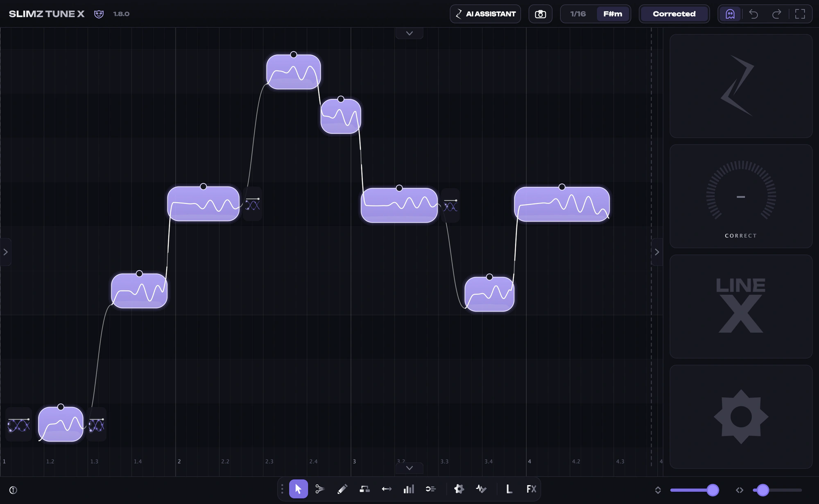Click the camera snapshot icon
Screen dimensions: 819x504
(541, 14)
